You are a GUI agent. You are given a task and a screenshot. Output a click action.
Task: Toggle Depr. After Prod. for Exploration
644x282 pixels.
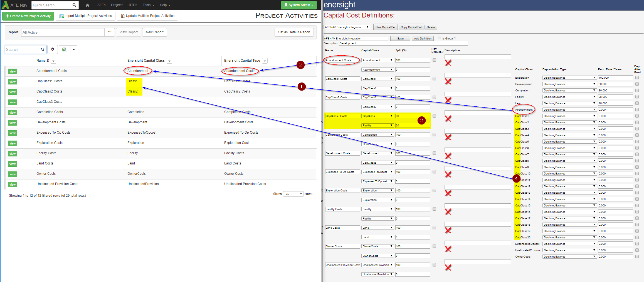pyautogui.click(x=637, y=78)
